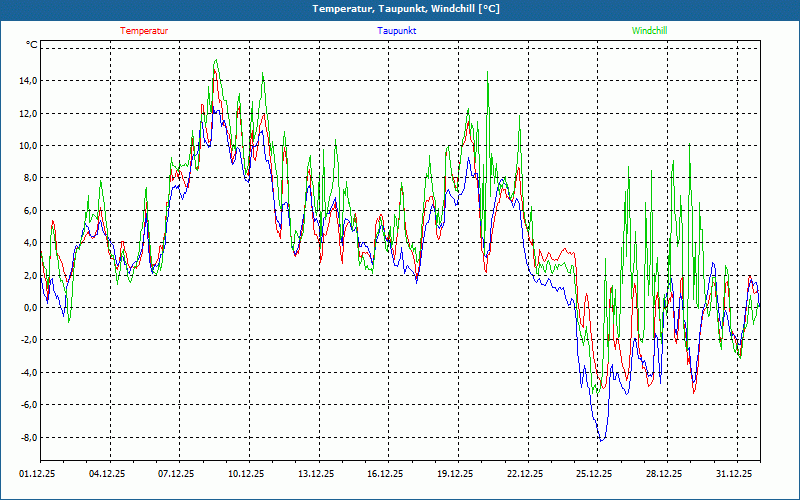Click the 25.12.25 date label
Screen dimensions: 800x500
[x=594, y=474]
